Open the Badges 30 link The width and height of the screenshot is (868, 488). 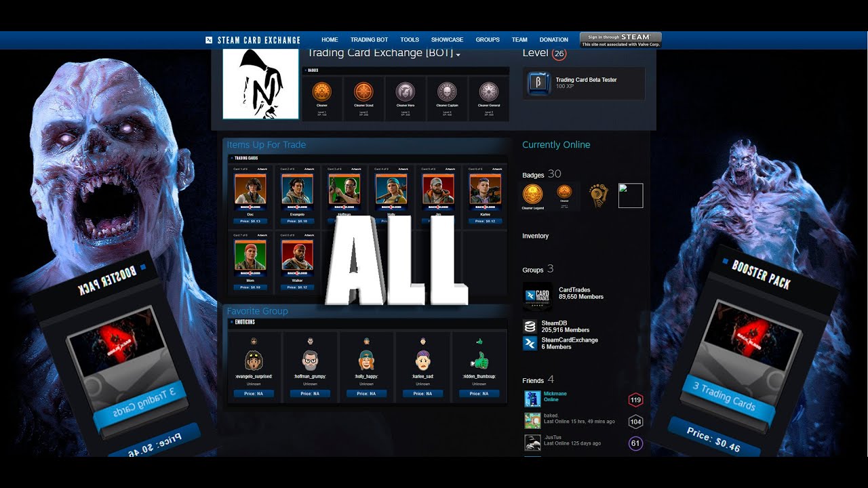541,175
